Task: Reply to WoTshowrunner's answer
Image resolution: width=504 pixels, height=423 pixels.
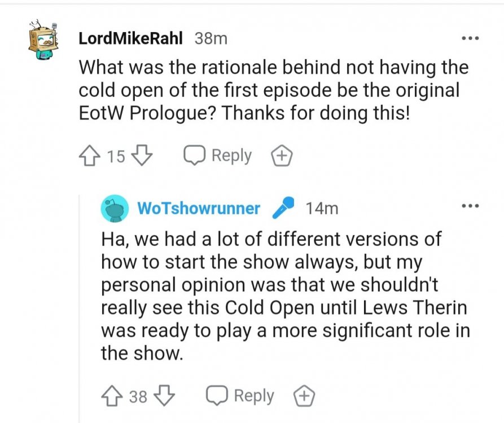Action: [240, 396]
